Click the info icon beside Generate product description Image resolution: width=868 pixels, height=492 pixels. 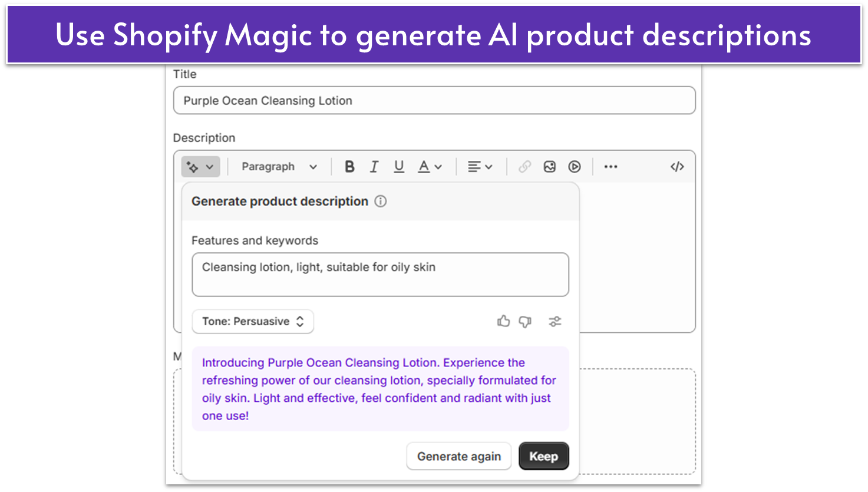(x=381, y=201)
